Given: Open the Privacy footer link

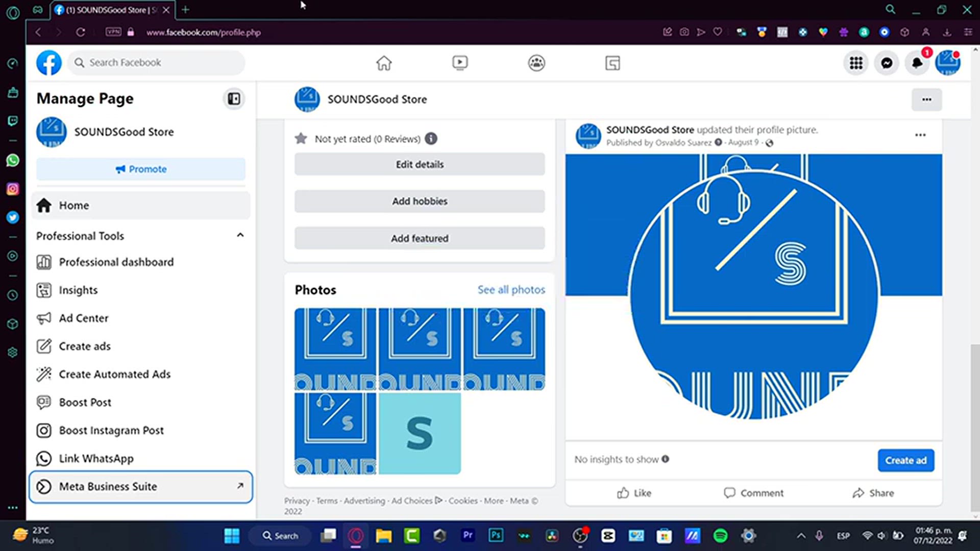Looking at the screenshot, I should click(x=297, y=501).
